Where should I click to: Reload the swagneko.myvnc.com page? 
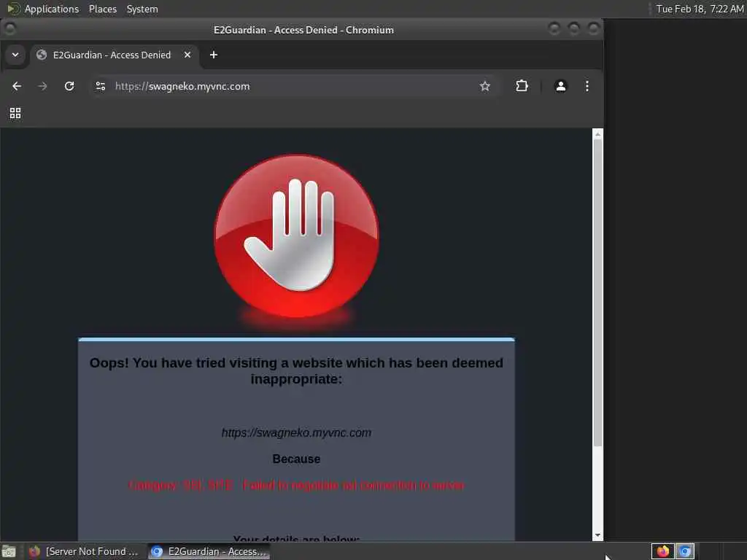[x=69, y=86]
